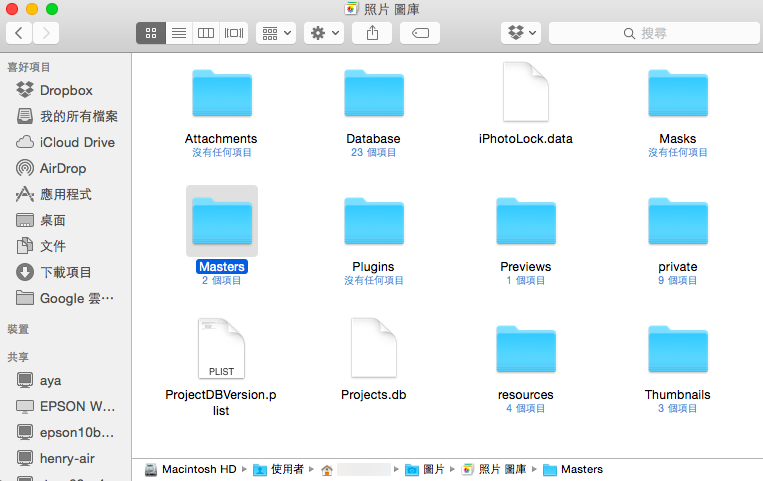
Task: Open iCloud Drive in the sidebar
Action: [x=66, y=142]
